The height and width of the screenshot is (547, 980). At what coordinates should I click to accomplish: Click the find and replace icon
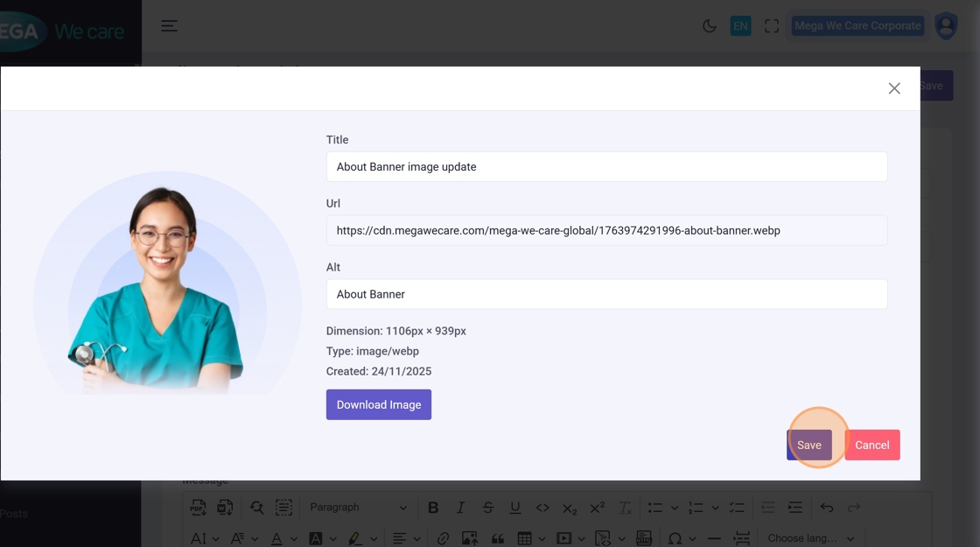[256, 508]
